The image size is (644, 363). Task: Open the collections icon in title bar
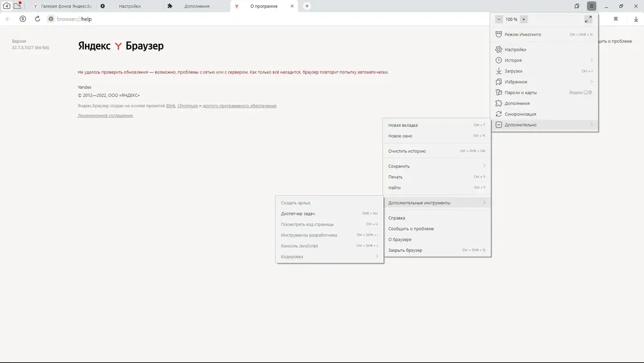click(576, 6)
